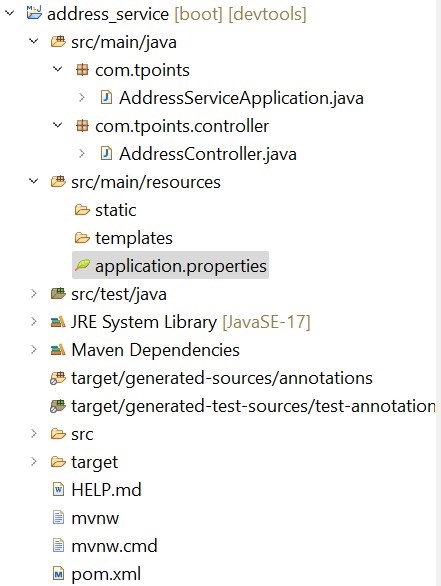Expand the src/test/java folder
Image resolution: width=441 pixels, height=586 pixels.
(x=34, y=293)
